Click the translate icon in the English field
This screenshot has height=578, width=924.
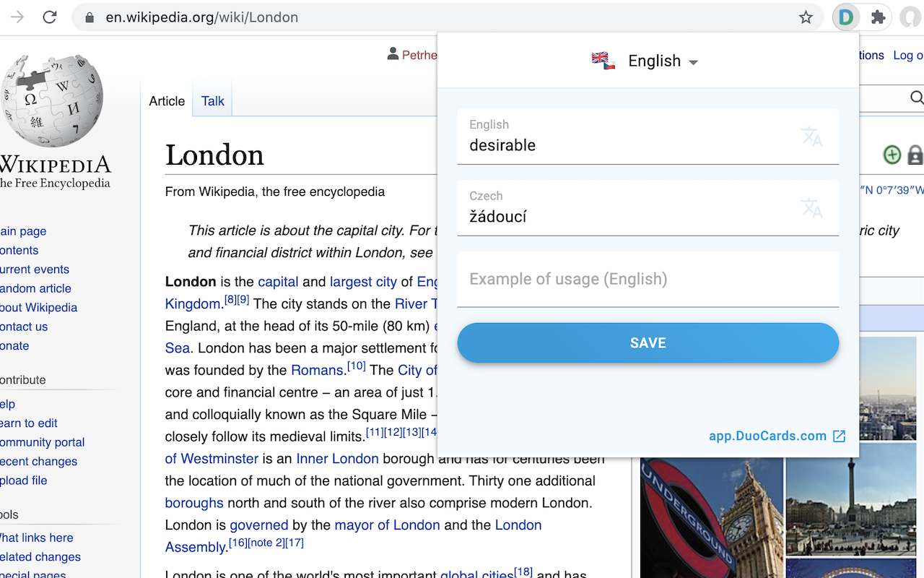811,137
